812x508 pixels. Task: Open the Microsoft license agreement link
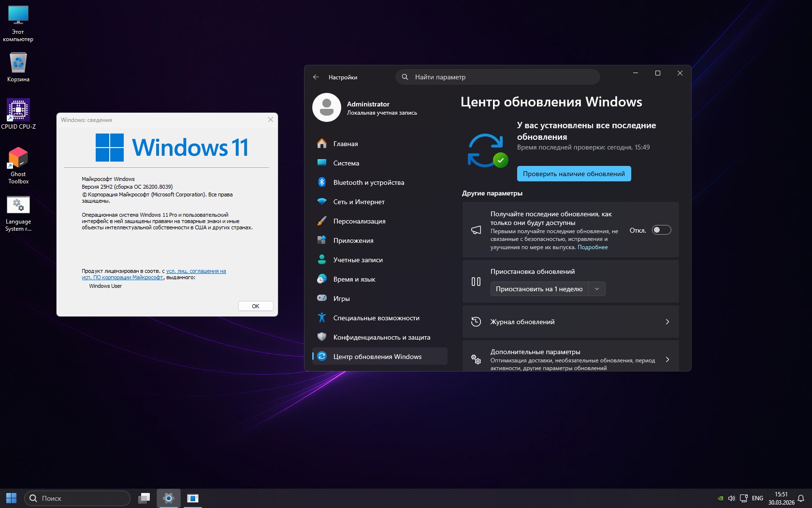click(x=196, y=271)
